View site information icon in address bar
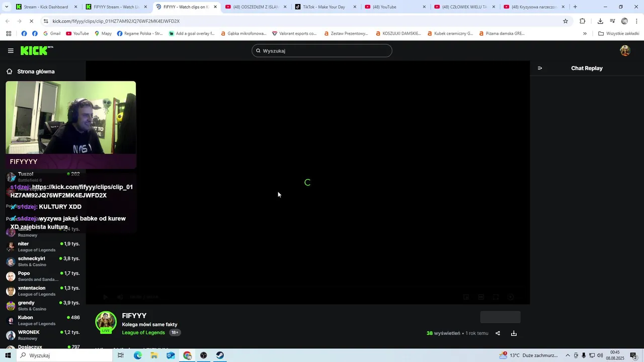Viewport: 644px width, 362px height. click(46, 21)
